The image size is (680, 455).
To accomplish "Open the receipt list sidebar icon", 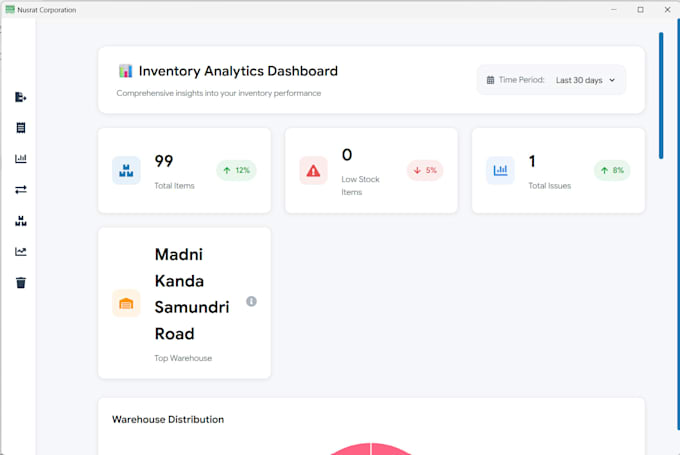I will click(x=20, y=128).
